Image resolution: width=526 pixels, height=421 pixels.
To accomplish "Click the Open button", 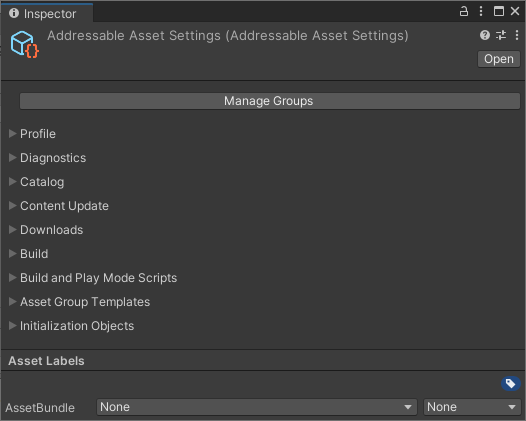I will tap(498, 59).
